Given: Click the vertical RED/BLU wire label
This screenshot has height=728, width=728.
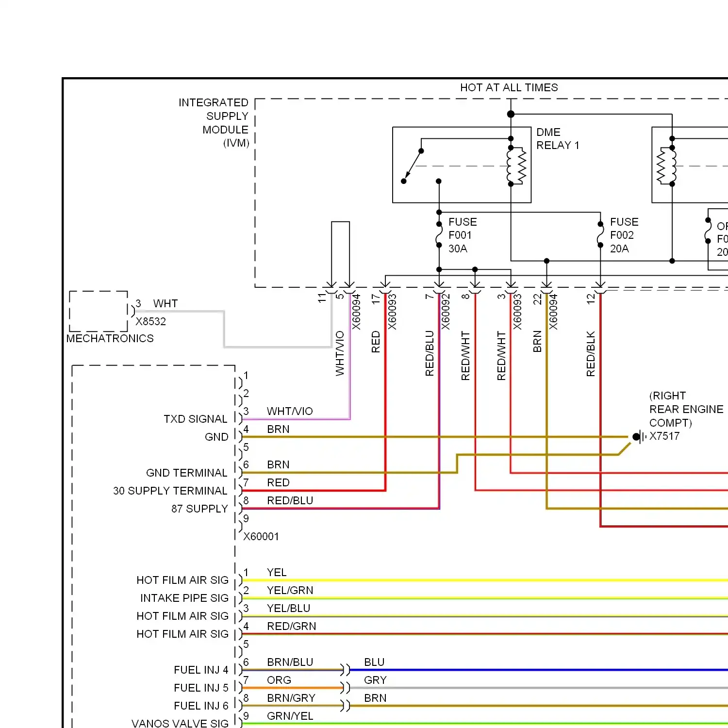Looking at the screenshot, I should coord(430,353).
